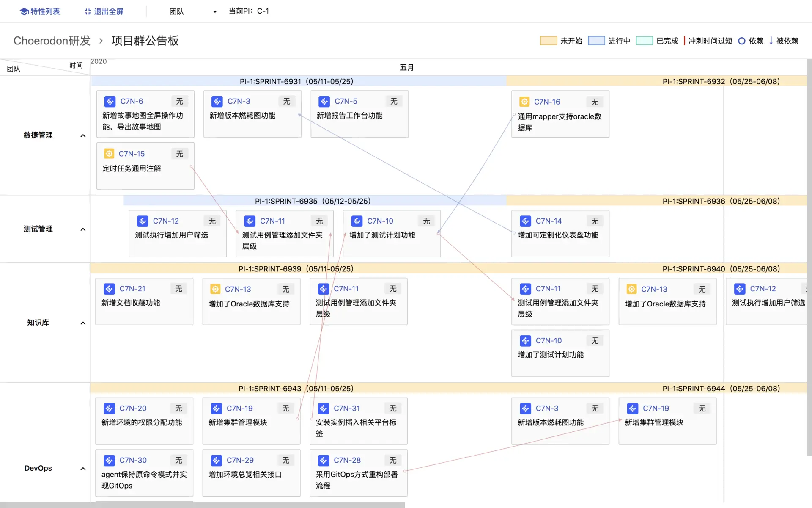Select sprint header PI-1:SPRINT-6944
The height and width of the screenshot is (508, 812).
(x=721, y=388)
